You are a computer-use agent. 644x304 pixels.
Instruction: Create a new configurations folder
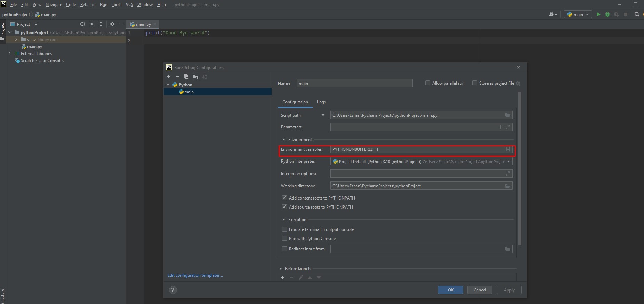point(195,77)
